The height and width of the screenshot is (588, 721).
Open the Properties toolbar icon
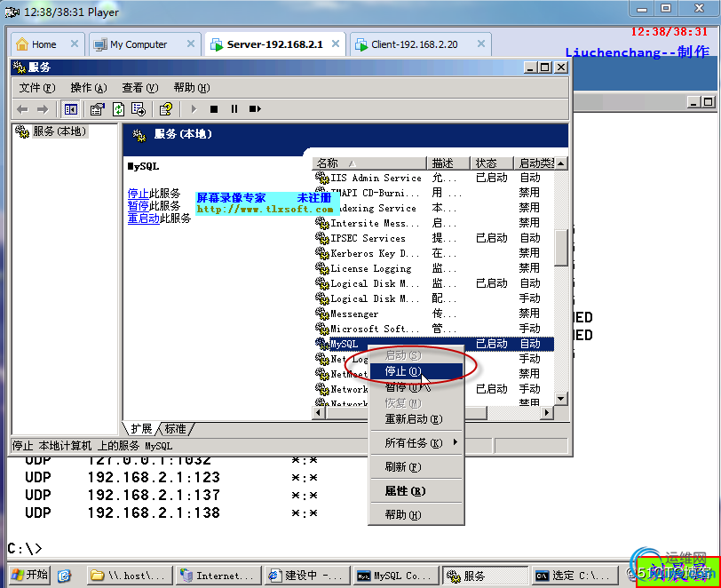click(97, 109)
